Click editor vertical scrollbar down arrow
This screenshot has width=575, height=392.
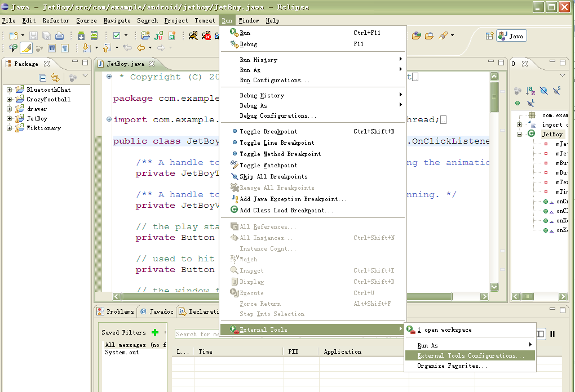(494, 287)
